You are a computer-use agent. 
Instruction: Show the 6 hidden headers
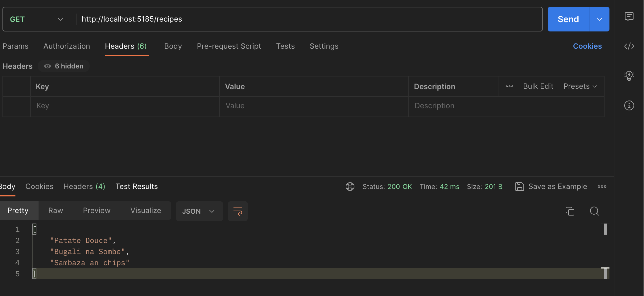tap(64, 66)
